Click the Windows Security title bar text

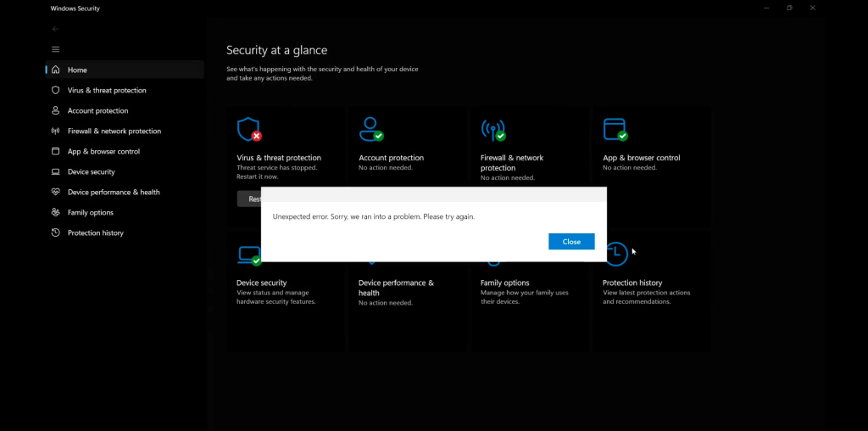pos(75,8)
